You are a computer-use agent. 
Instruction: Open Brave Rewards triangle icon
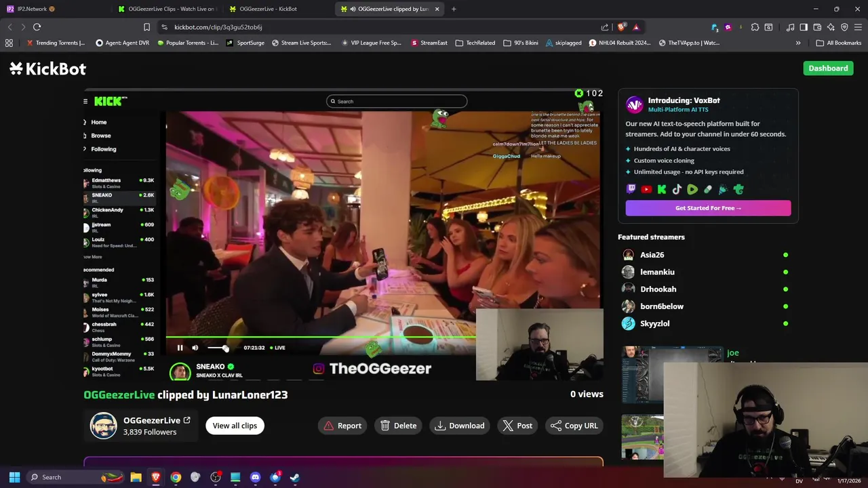click(x=636, y=27)
